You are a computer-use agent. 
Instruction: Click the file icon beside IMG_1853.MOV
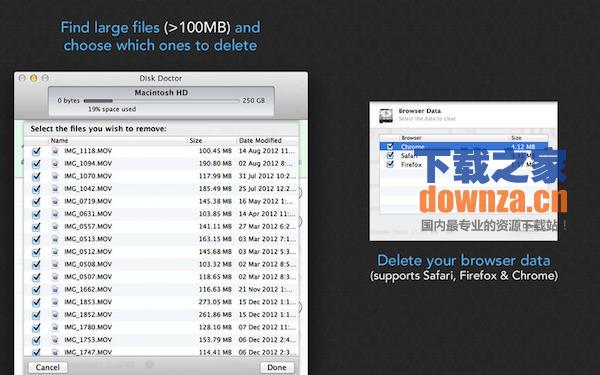(55, 302)
